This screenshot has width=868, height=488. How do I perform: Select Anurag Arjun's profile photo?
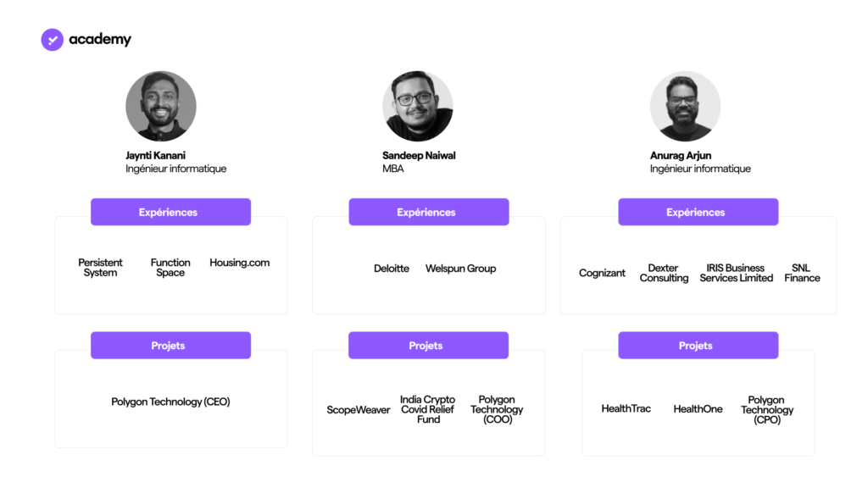coord(685,106)
